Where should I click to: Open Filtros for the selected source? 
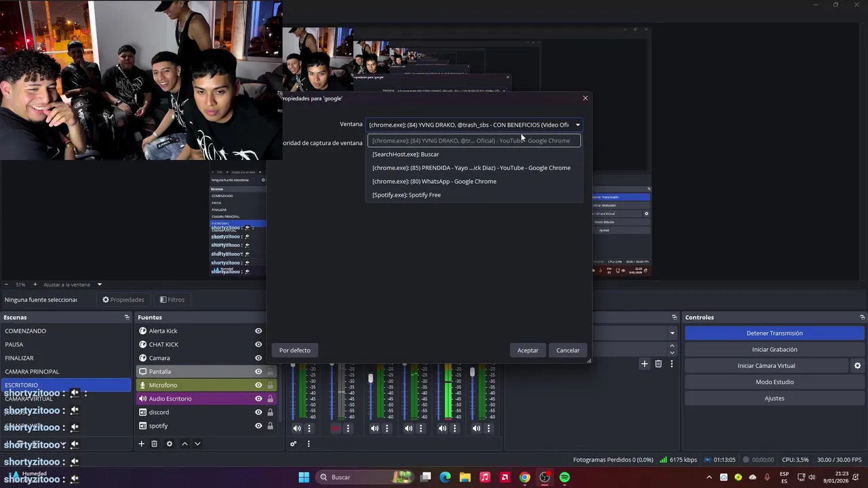tap(172, 300)
